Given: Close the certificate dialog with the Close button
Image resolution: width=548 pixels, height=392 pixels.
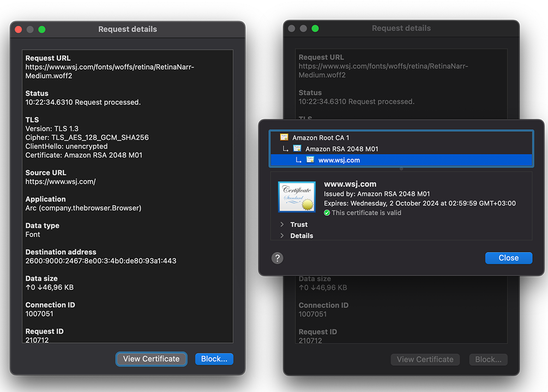Looking at the screenshot, I should click(508, 258).
